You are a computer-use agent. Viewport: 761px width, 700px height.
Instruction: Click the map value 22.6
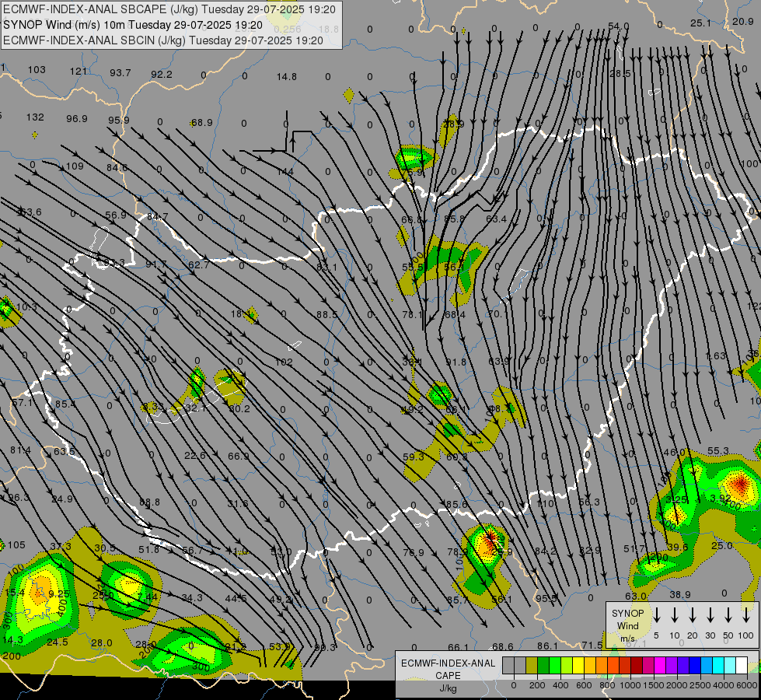pyautogui.click(x=194, y=456)
